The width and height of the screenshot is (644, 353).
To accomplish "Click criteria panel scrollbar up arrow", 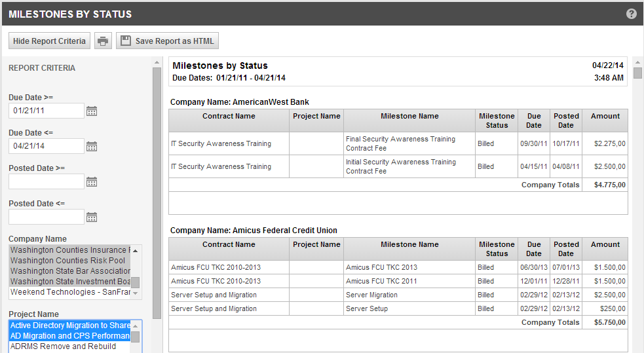I will click(x=157, y=62).
